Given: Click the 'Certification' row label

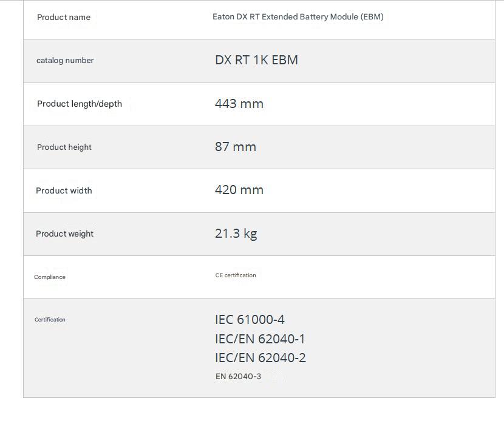Looking at the screenshot, I should [50, 320].
